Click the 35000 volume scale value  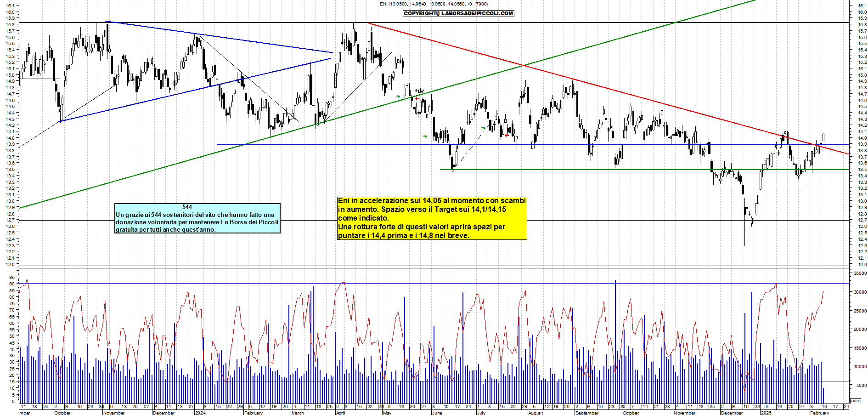(860, 273)
